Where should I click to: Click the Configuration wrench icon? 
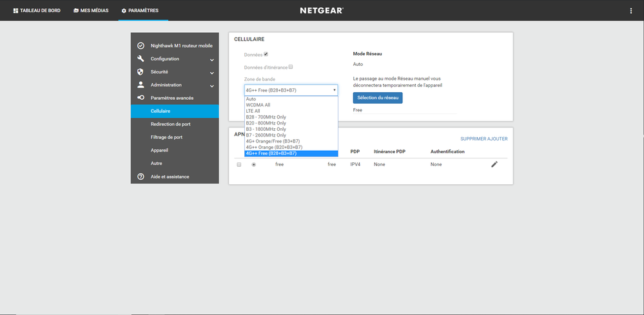(141, 59)
